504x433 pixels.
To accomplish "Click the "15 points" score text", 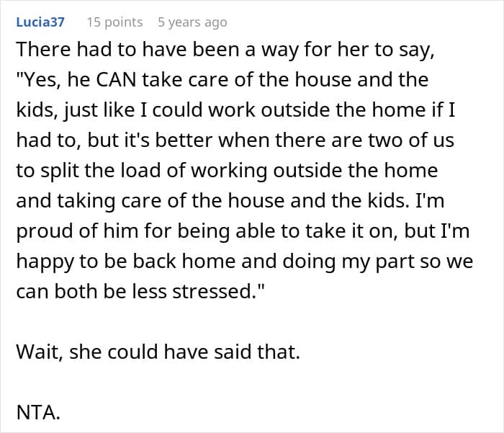I will [x=114, y=22].
